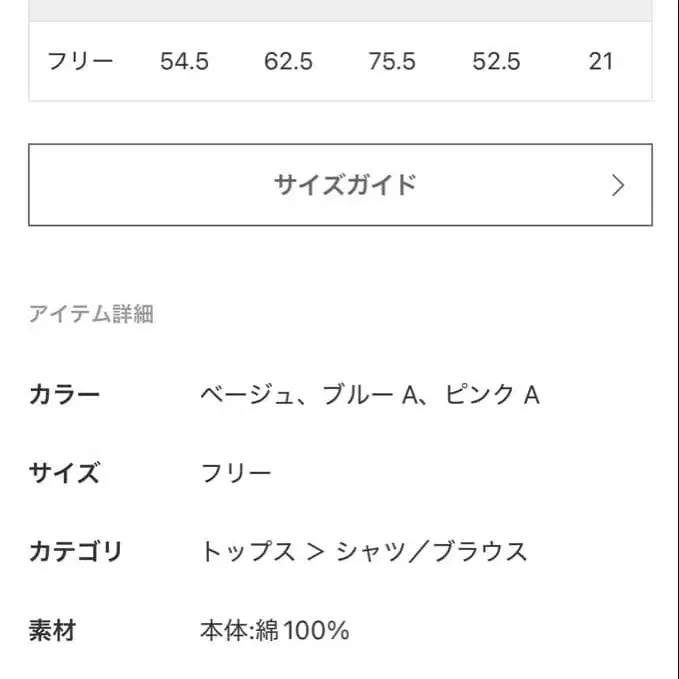The image size is (679, 679).
Task: Open the シャツ/ブラウス category link
Action: (x=431, y=551)
